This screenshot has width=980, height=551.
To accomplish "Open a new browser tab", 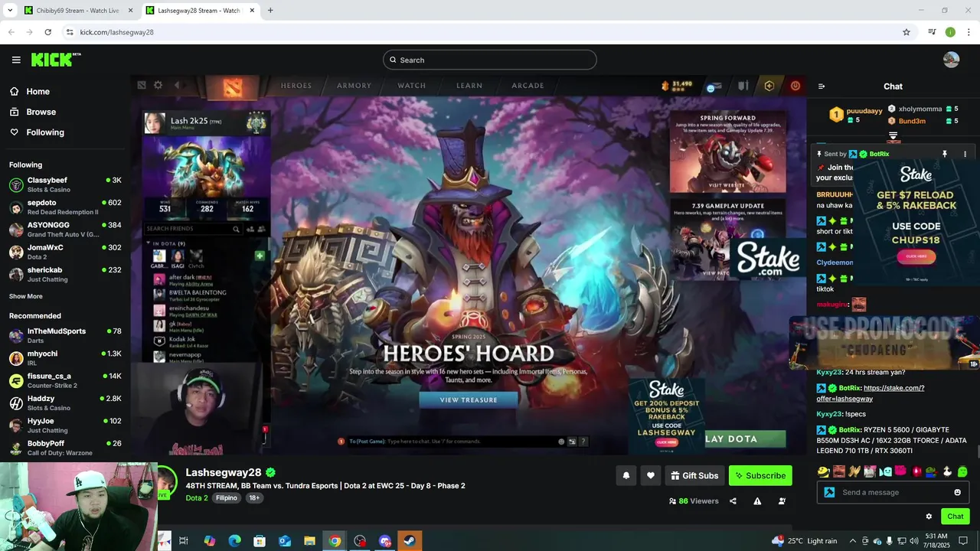I will [x=269, y=11].
